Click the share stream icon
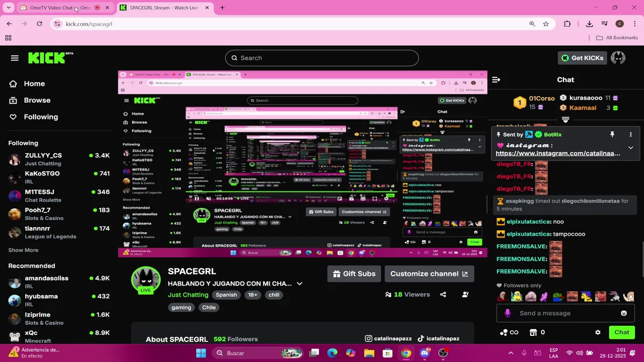Image resolution: width=644 pixels, height=362 pixels. [443, 295]
